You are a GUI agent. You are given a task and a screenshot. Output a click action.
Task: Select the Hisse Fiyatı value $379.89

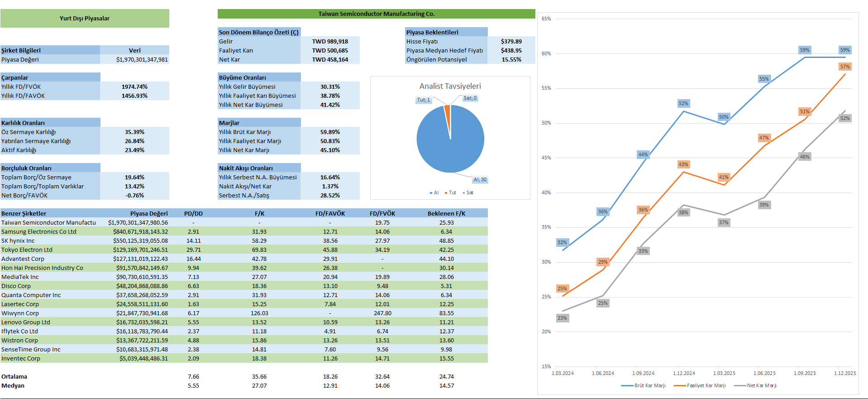tap(511, 41)
